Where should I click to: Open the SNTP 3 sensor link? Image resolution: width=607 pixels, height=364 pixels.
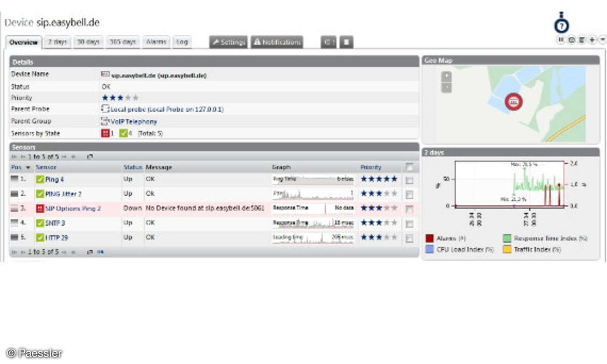[55, 223]
